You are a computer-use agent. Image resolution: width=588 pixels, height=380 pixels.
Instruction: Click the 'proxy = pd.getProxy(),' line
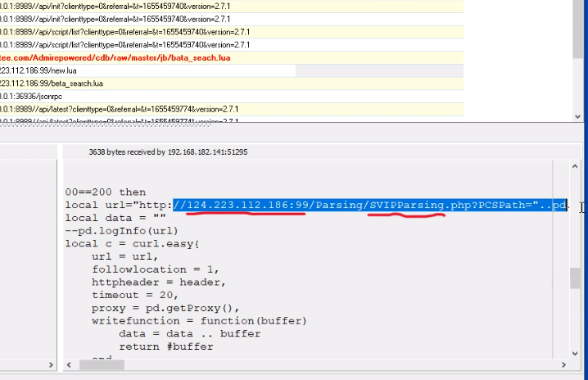coord(165,308)
